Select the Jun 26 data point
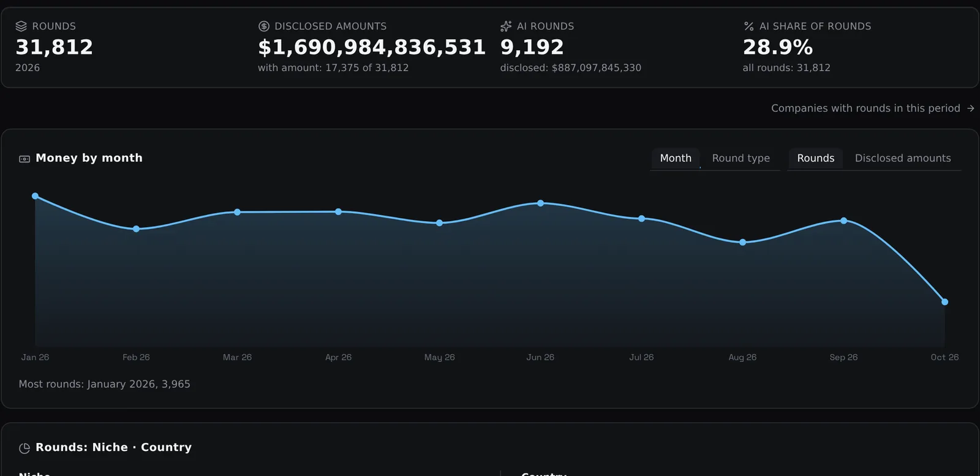Image resolution: width=980 pixels, height=476 pixels. coord(540,203)
